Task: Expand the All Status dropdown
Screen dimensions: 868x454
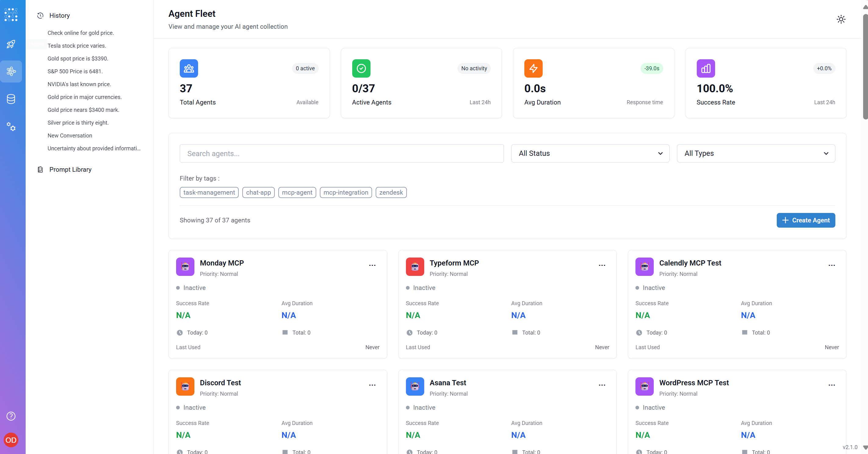Action: [x=590, y=153]
